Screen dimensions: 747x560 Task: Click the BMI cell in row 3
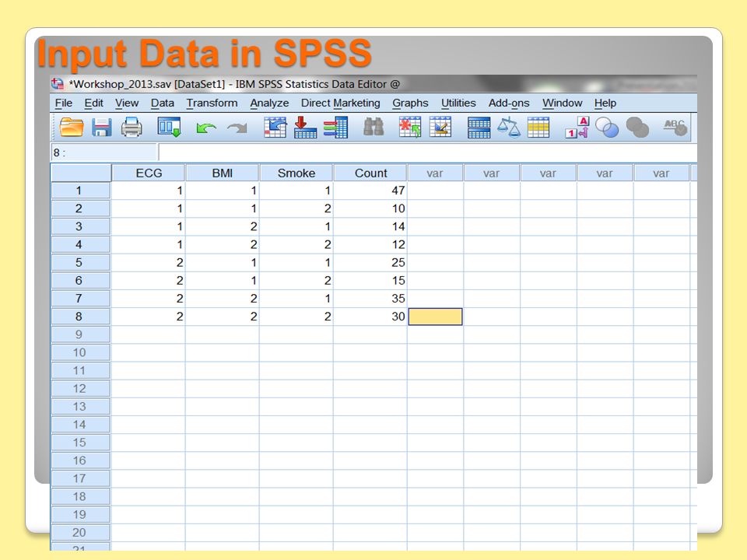[x=222, y=226]
